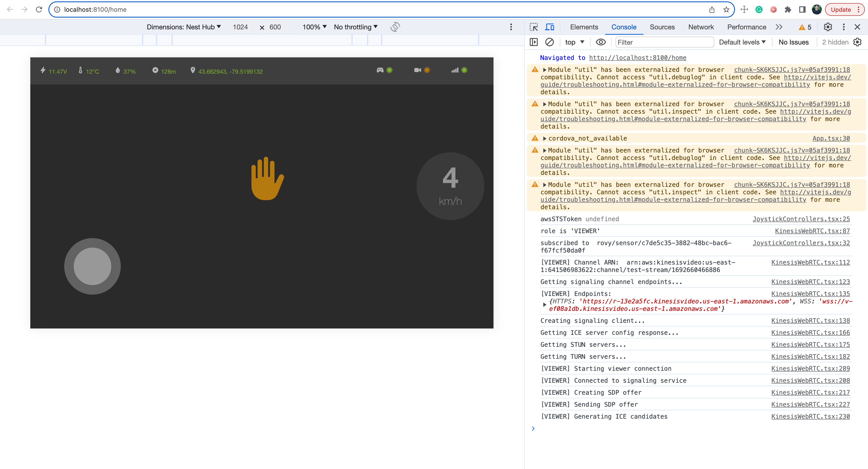Click the joystick control knob
Screen dimensions: 868x469
coord(92,266)
